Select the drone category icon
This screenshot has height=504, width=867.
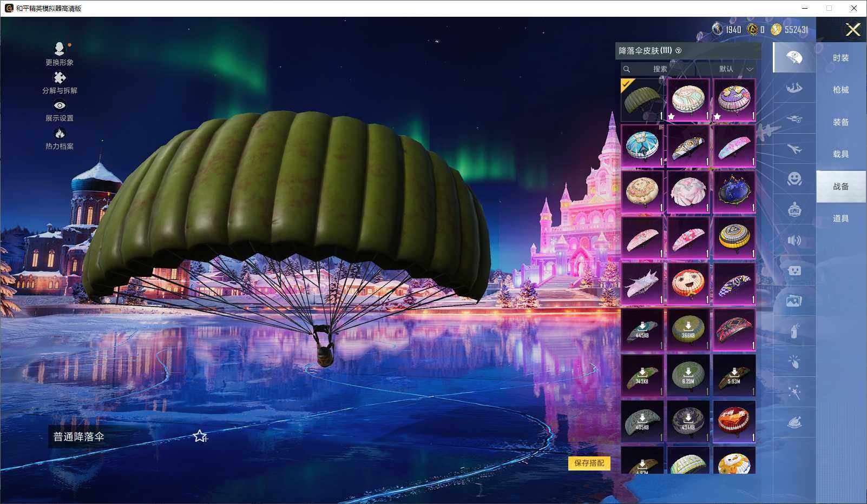point(794,118)
